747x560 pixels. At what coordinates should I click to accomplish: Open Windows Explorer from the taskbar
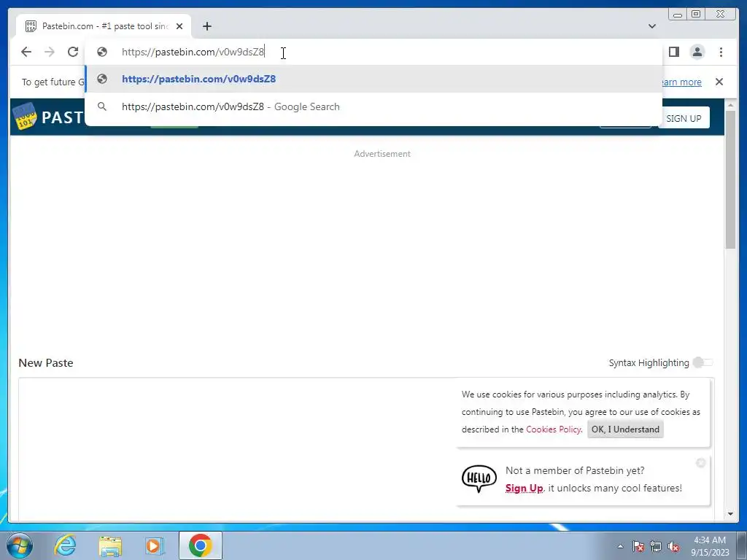click(110, 545)
